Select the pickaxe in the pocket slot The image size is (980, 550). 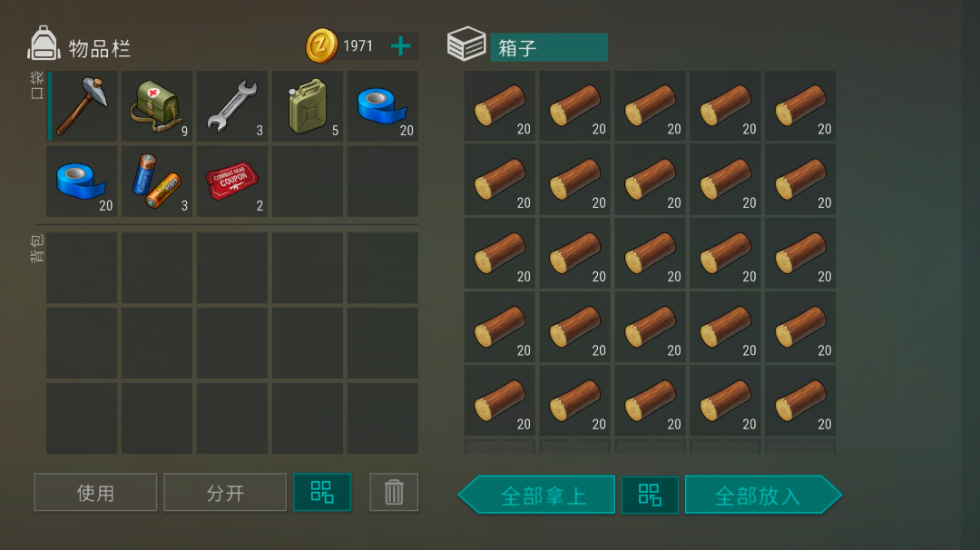[82, 106]
